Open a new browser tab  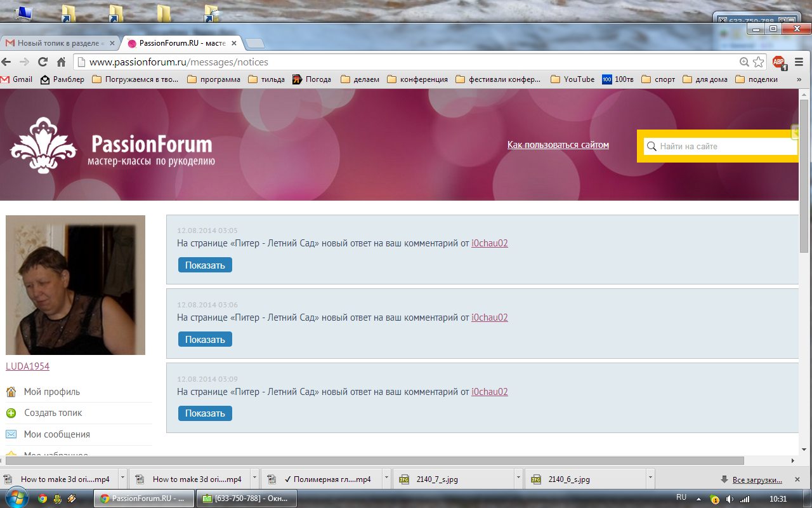[255, 43]
